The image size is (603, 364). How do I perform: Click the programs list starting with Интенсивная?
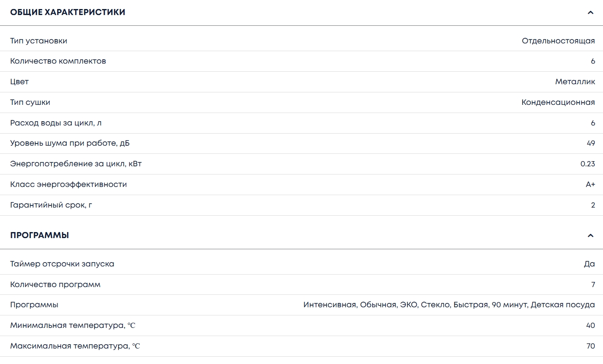click(x=449, y=305)
